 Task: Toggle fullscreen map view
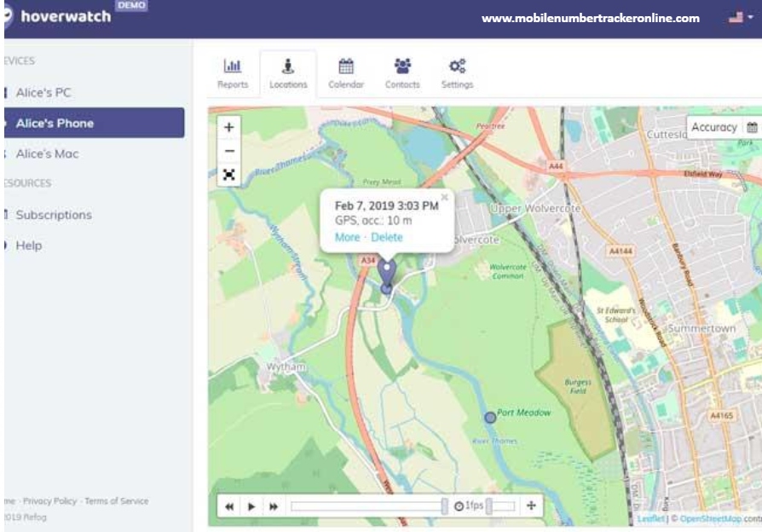228,174
